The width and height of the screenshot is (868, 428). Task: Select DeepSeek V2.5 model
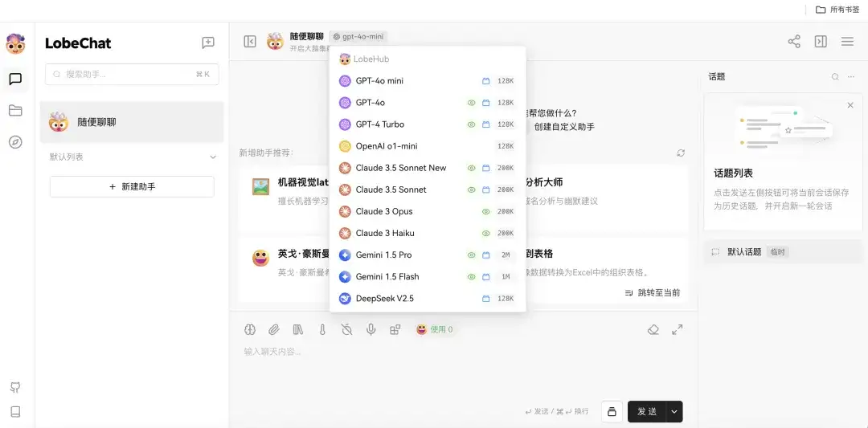(x=428, y=299)
